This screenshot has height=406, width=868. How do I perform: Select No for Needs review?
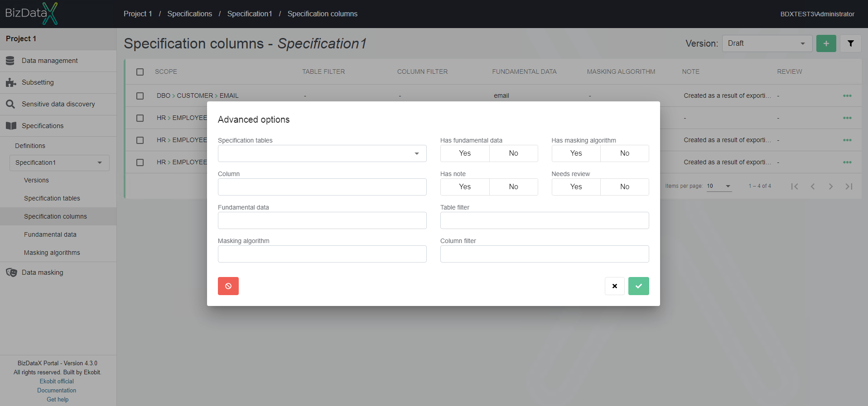tap(625, 187)
